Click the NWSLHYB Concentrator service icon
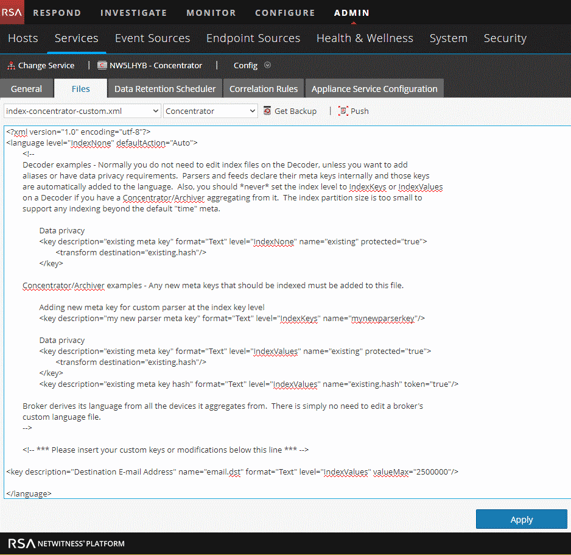Viewport: 571px width, 555px height. pyautogui.click(x=102, y=65)
